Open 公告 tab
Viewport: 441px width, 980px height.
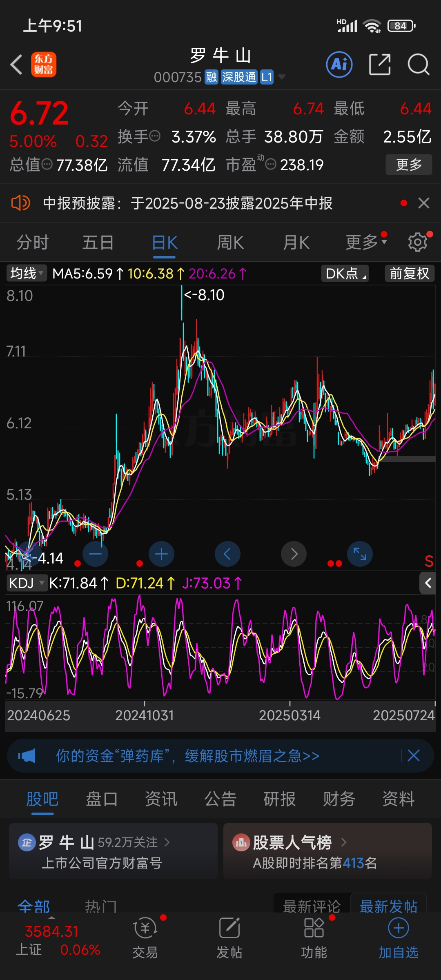coord(220,799)
